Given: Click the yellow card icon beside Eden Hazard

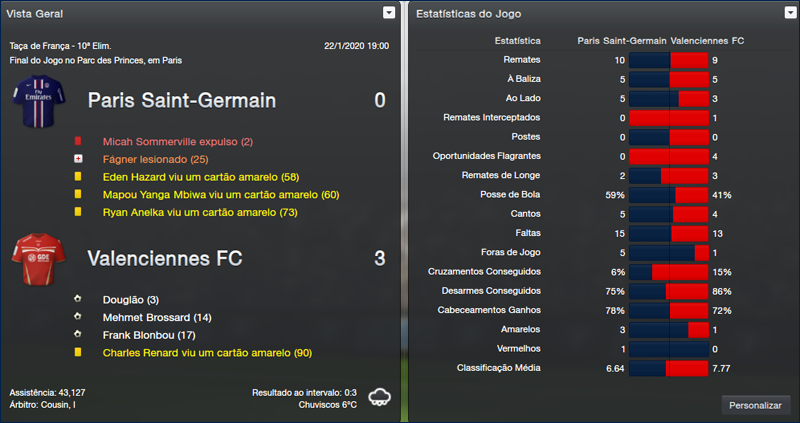Looking at the screenshot, I should 77,177.
